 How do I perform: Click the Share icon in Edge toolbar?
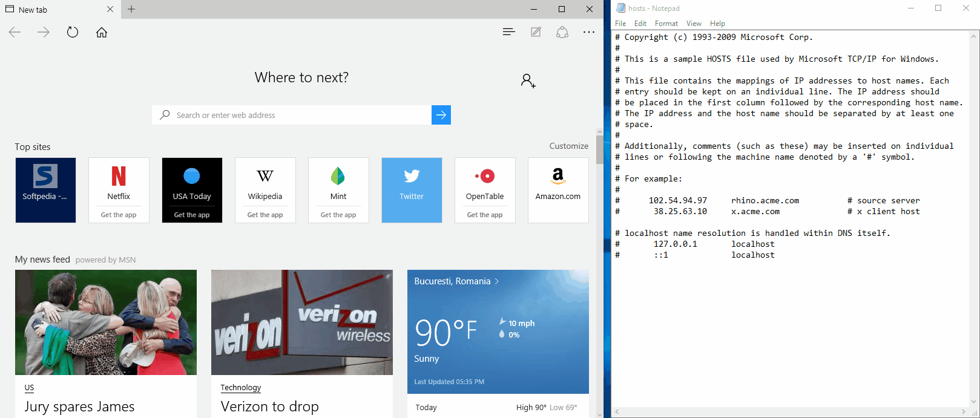[562, 32]
